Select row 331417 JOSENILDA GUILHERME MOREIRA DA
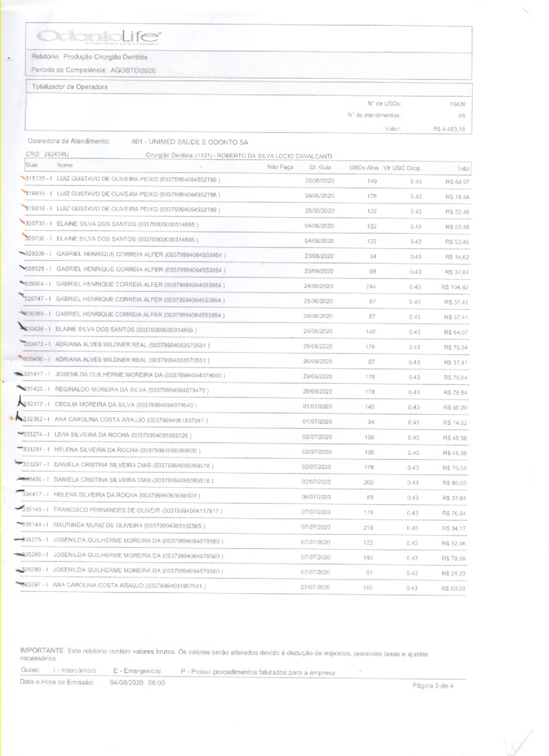 click(244, 375)
